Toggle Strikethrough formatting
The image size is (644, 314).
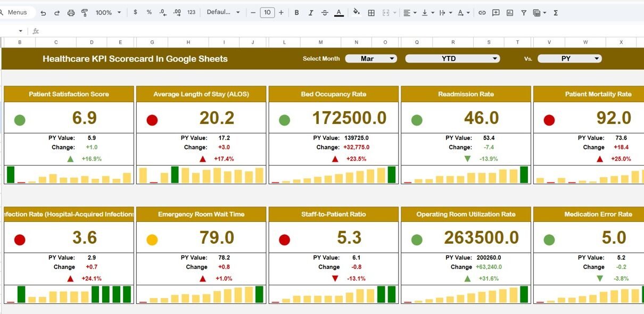click(x=324, y=12)
